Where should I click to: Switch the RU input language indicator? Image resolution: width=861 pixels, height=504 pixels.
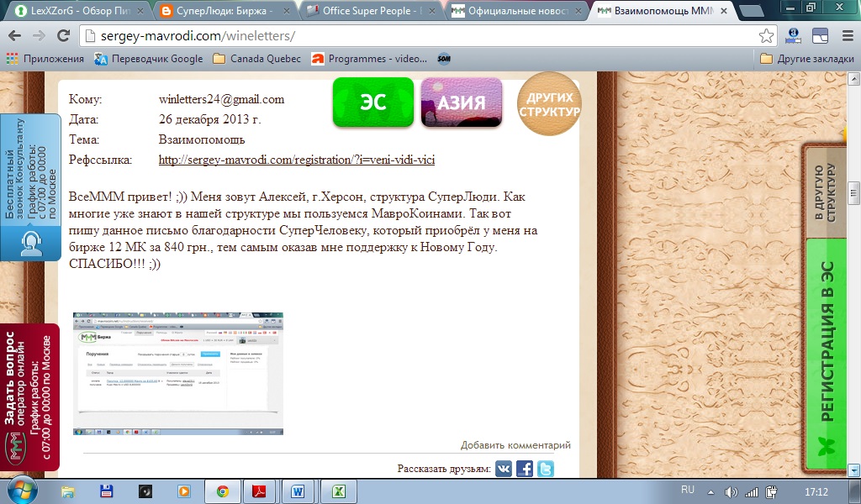[688, 490]
